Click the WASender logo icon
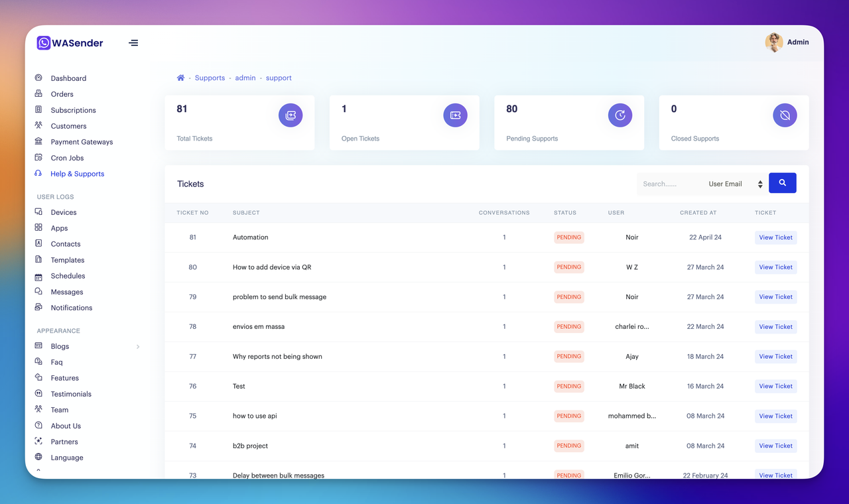Image resolution: width=849 pixels, height=504 pixels. click(x=44, y=43)
